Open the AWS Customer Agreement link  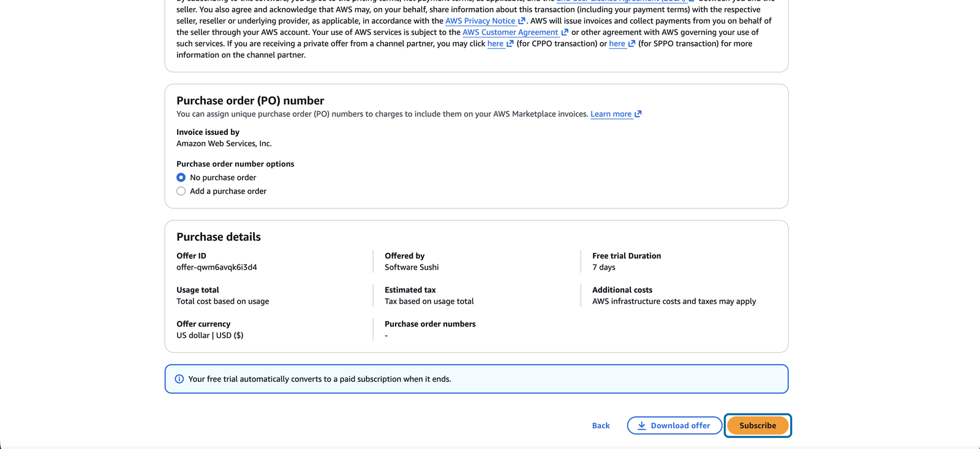[x=510, y=32]
